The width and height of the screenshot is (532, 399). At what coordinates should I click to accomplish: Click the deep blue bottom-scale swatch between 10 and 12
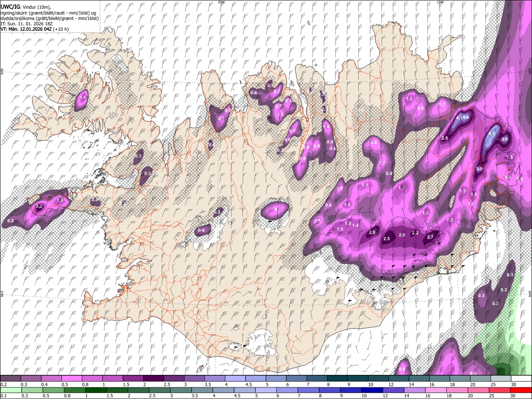pyautogui.click(x=372, y=390)
